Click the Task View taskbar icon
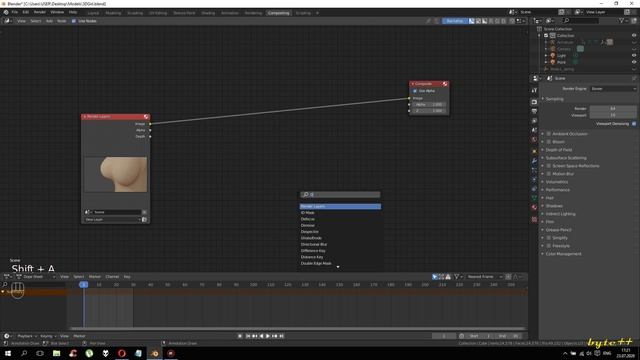The height and width of the screenshot is (360, 640). [x=40, y=353]
